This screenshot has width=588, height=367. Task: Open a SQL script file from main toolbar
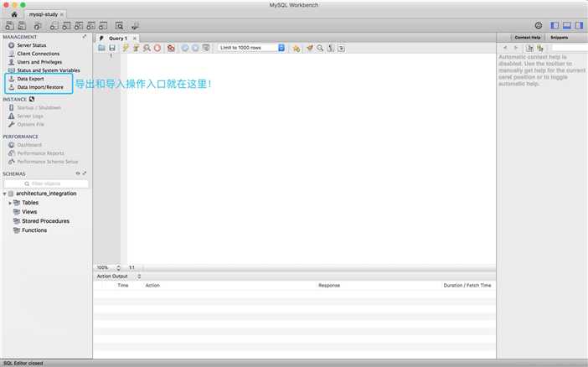point(22,25)
